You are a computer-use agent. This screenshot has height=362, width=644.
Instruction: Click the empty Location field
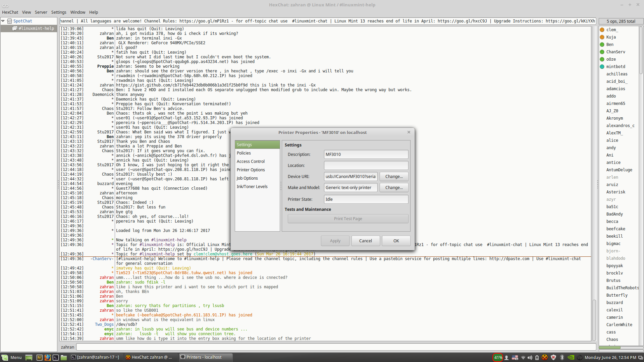366,166
